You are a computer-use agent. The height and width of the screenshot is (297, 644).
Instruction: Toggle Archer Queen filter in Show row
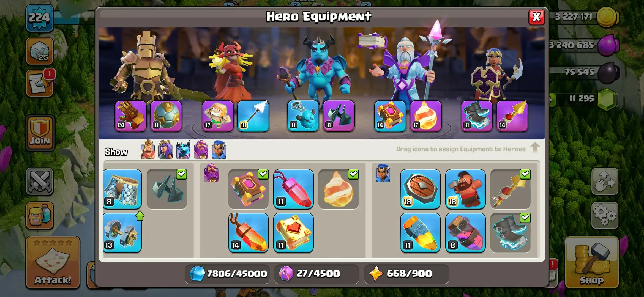pos(165,149)
